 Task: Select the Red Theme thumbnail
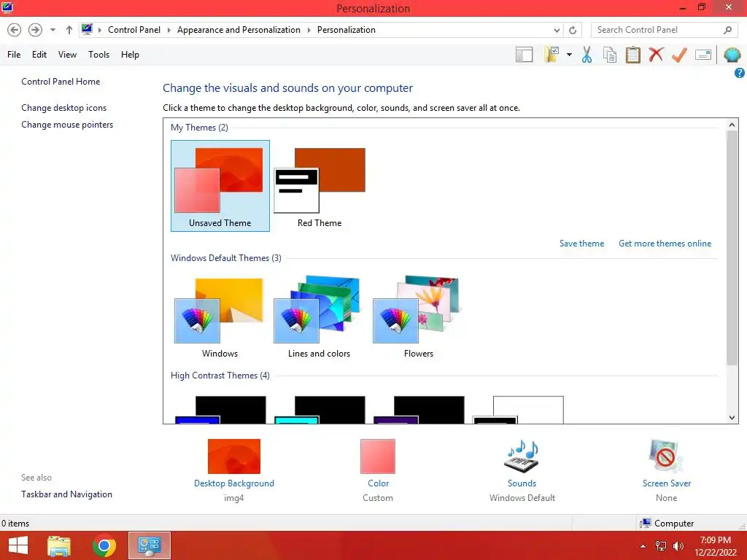pos(320,186)
